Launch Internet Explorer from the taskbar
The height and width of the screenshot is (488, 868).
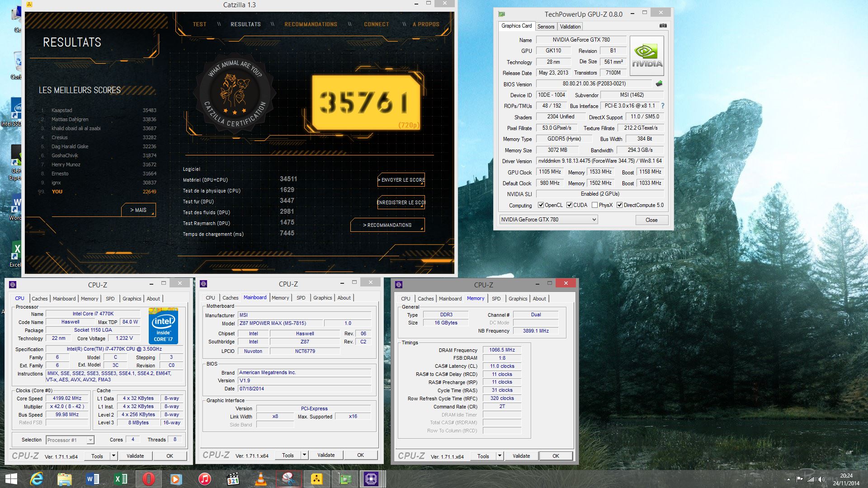tap(37, 479)
